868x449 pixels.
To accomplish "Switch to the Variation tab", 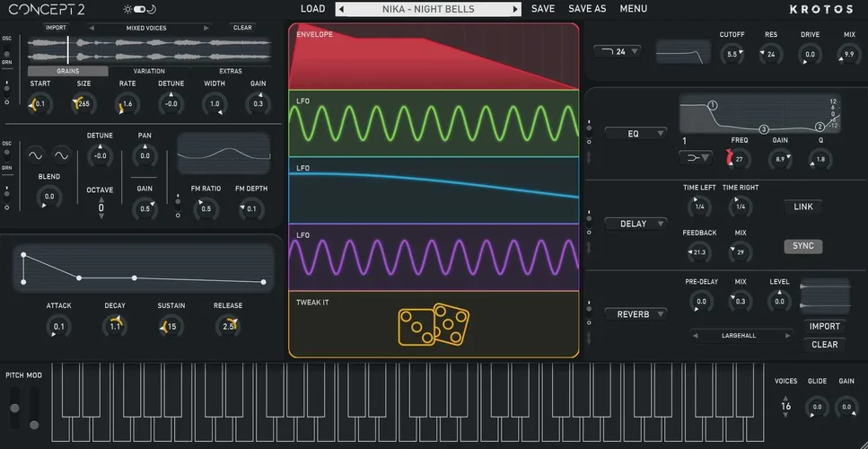I will (149, 71).
